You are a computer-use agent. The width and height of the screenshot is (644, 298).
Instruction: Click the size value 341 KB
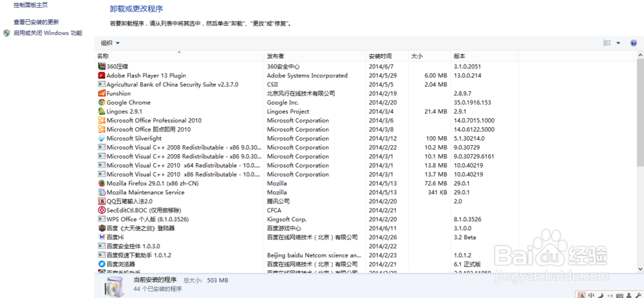point(437,192)
